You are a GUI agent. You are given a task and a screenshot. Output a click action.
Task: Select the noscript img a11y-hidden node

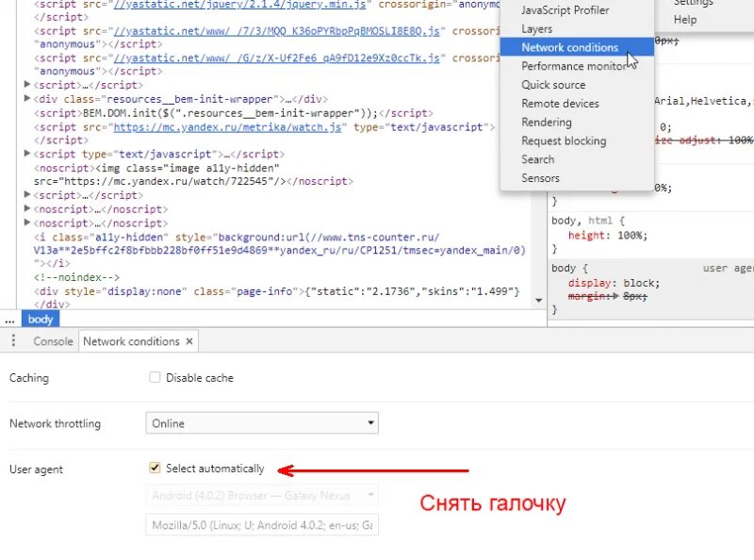193,174
